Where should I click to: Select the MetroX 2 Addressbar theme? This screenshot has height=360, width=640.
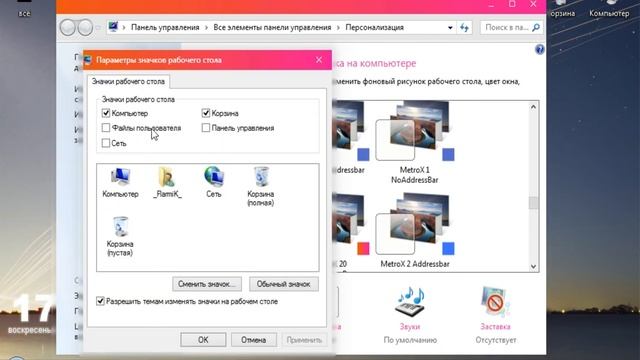click(415, 231)
